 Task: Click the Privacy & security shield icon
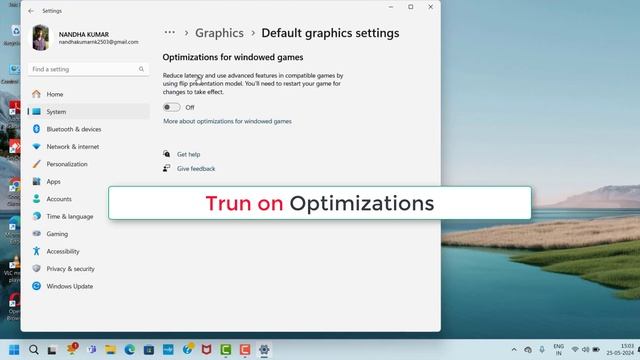point(36,269)
